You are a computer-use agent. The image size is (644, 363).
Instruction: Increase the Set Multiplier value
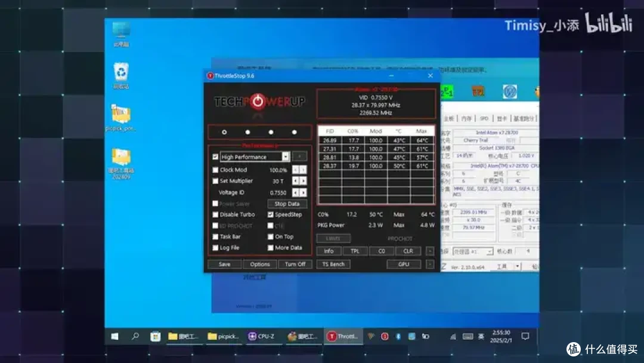(x=303, y=181)
